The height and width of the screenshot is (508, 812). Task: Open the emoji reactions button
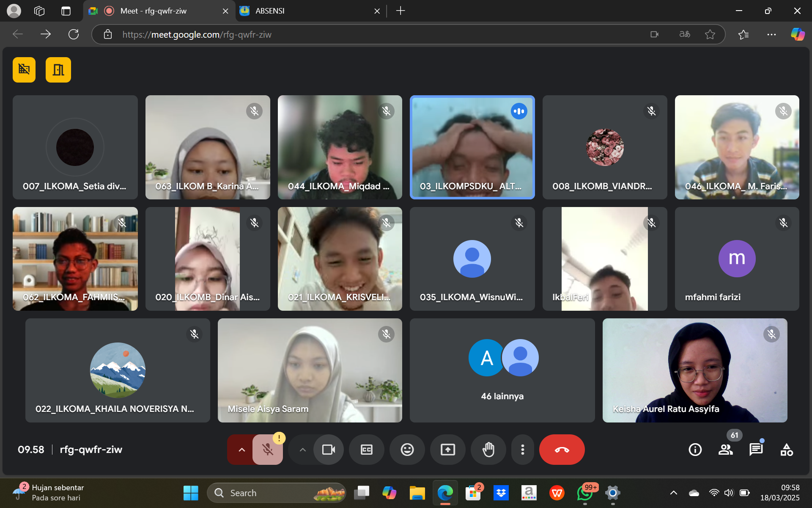407,450
